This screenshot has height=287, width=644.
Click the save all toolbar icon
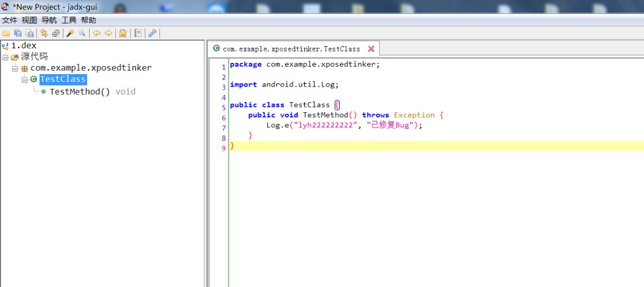(18, 33)
